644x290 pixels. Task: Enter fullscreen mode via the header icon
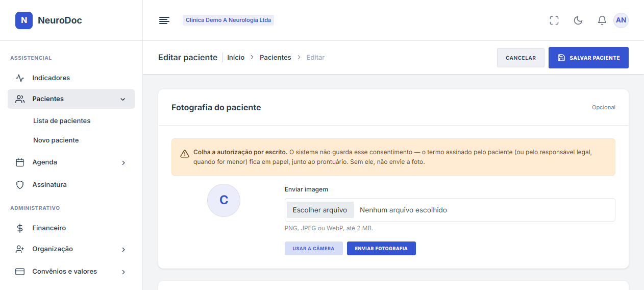(554, 20)
